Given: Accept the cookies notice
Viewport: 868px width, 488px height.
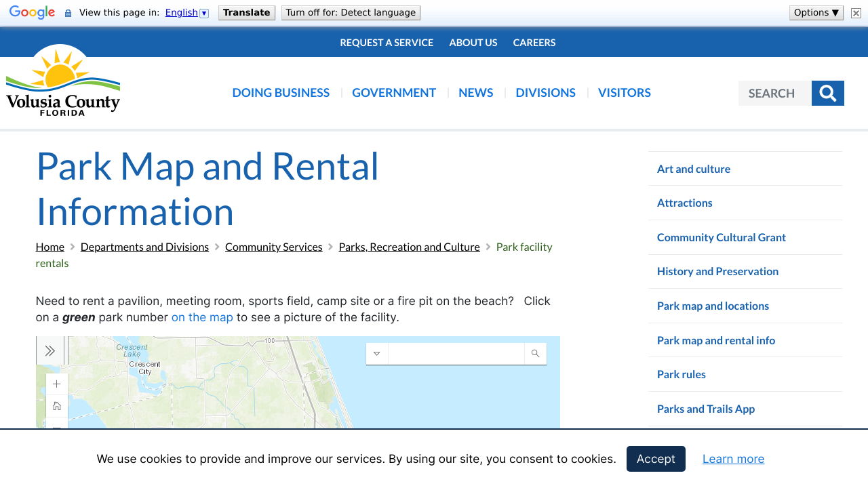Looking at the screenshot, I should 656,459.
